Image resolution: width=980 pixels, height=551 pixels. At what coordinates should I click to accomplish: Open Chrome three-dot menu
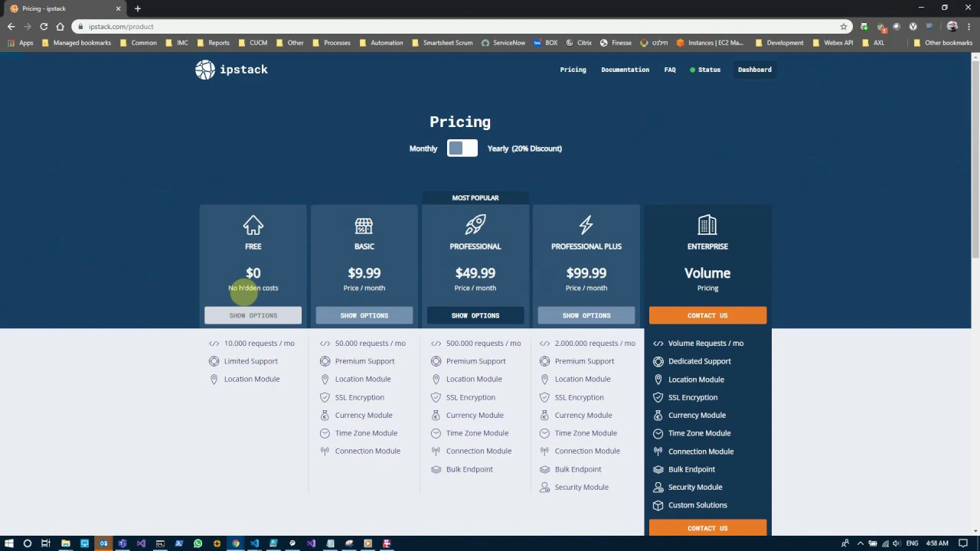click(x=969, y=26)
